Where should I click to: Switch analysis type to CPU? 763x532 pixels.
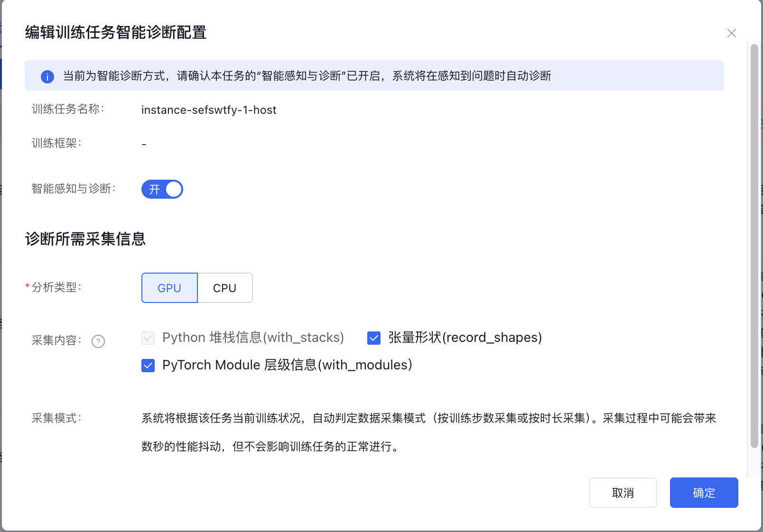point(224,288)
